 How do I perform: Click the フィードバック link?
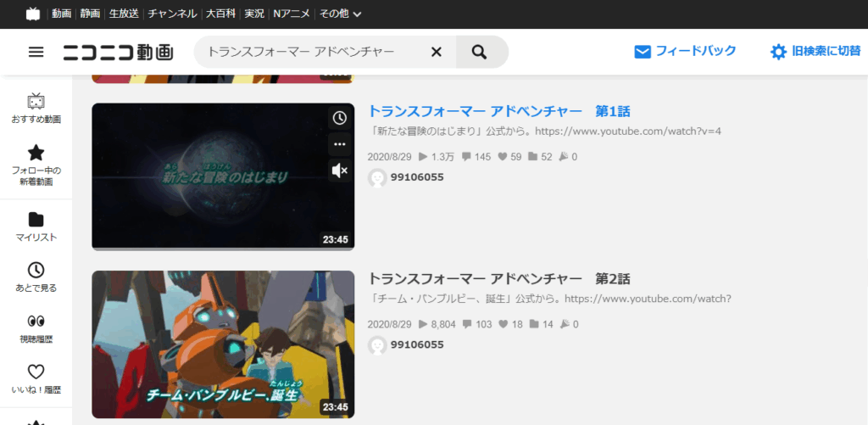[685, 52]
